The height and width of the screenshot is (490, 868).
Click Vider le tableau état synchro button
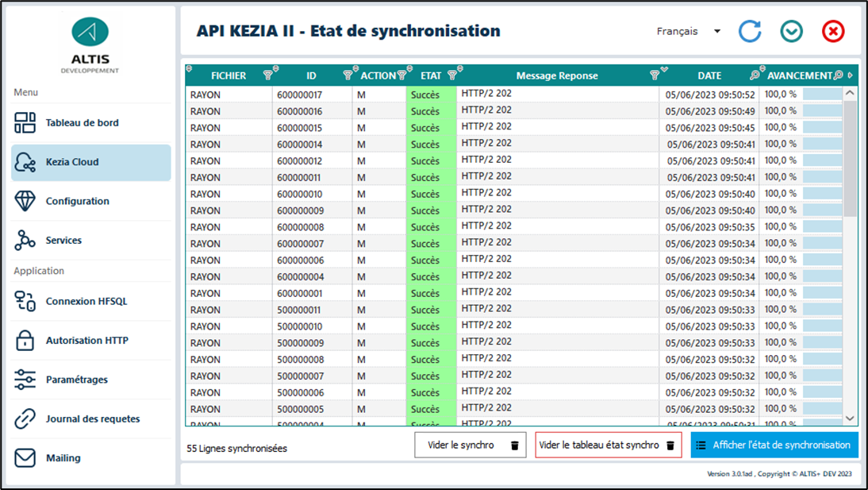click(x=608, y=446)
